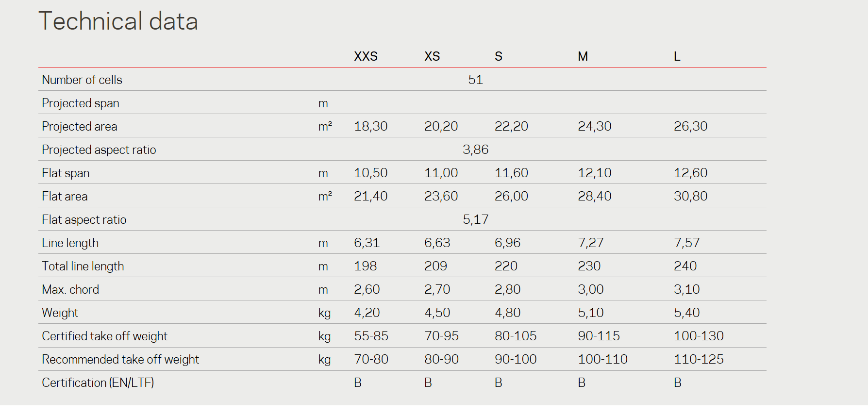This screenshot has height=416, width=868.
Task: Click the M line length value 7,27
Action: pos(590,243)
